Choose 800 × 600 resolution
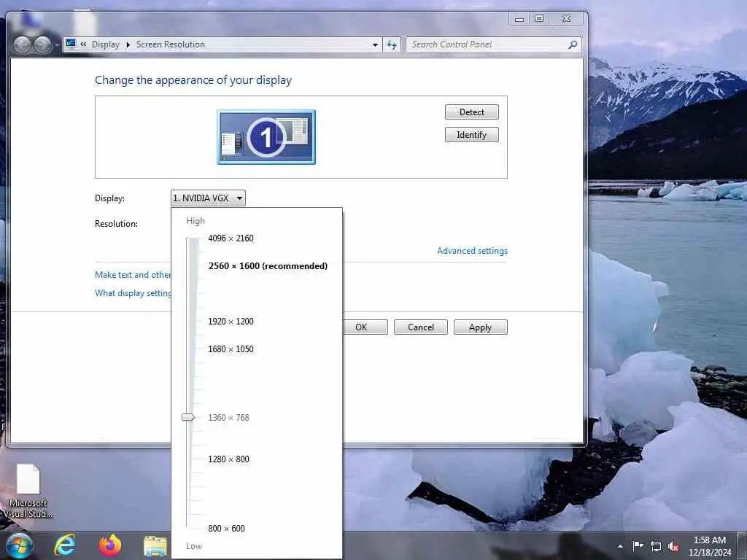Screen dimensions: 747x560 226,528
